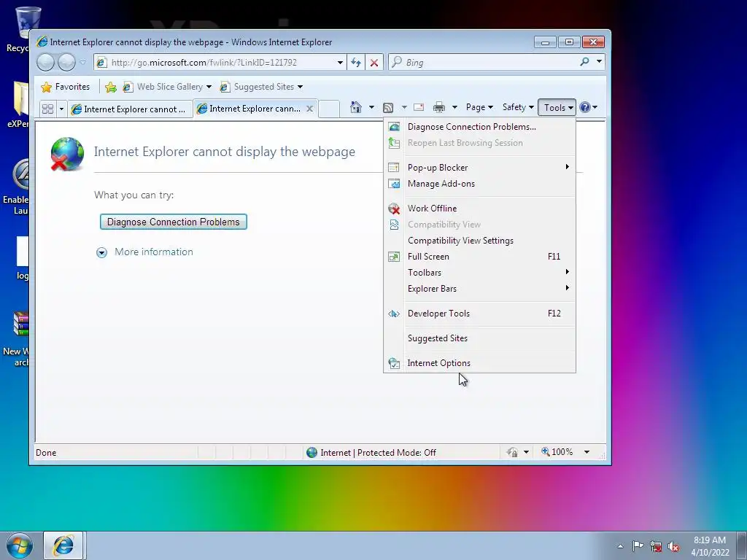Open zoom level dropdown arrow
Screen dimensions: 747x560
click(x=587, y=452)
